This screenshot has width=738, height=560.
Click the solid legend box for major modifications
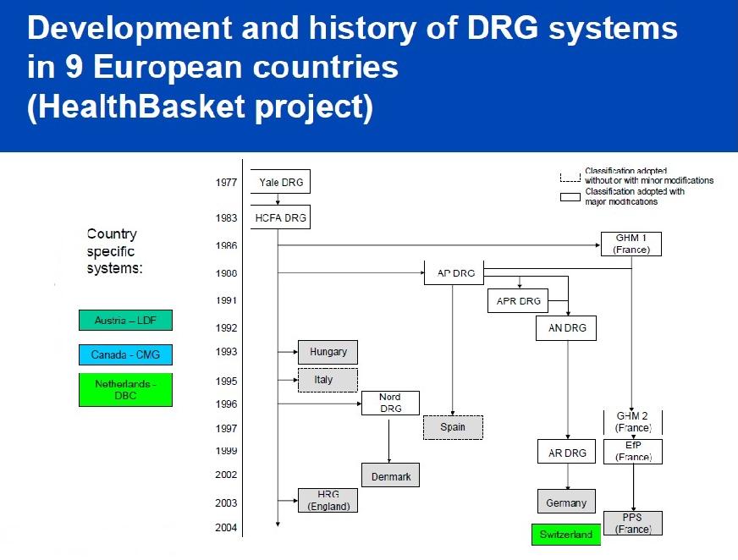tap(570, 197)
